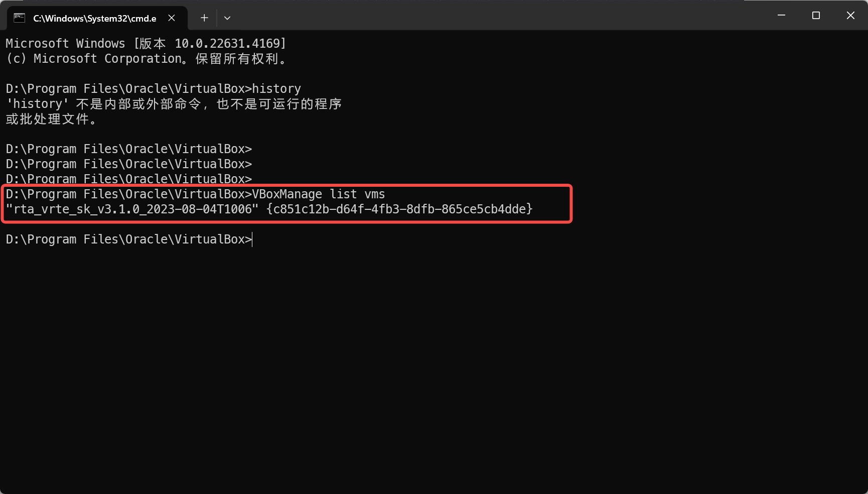Click the 或批处理文件 error line
Image resolution: width=868 pixels, height=494 pixels.
point(50,119)
